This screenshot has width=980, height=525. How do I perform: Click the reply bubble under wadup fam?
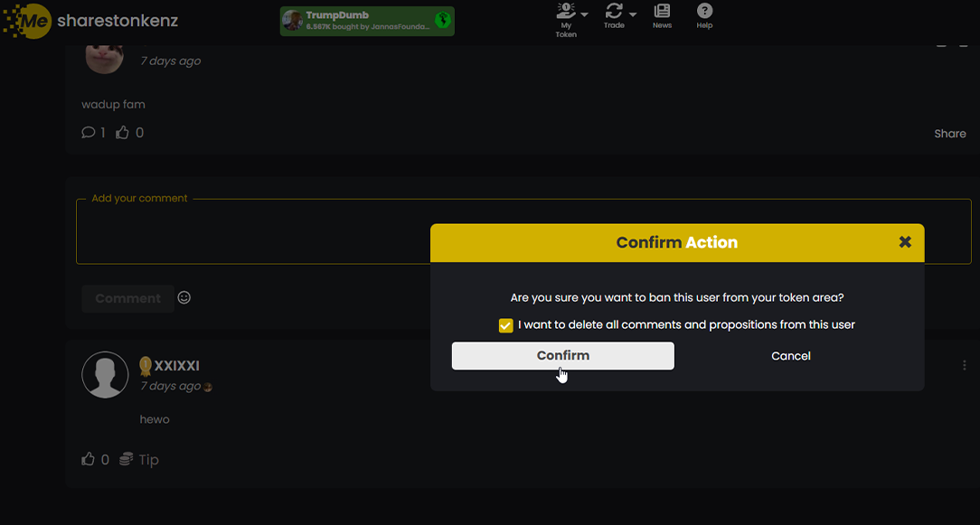click(89, 133)
